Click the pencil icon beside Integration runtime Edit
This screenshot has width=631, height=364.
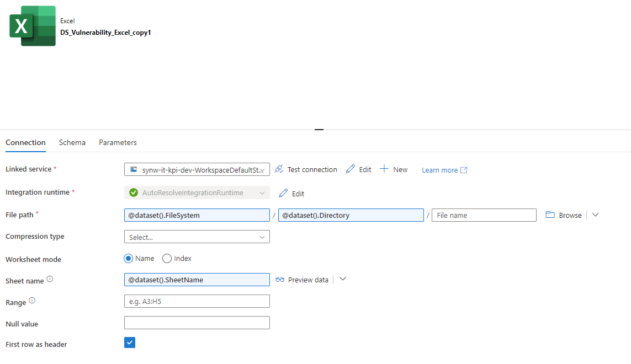(x=283, y=193)
